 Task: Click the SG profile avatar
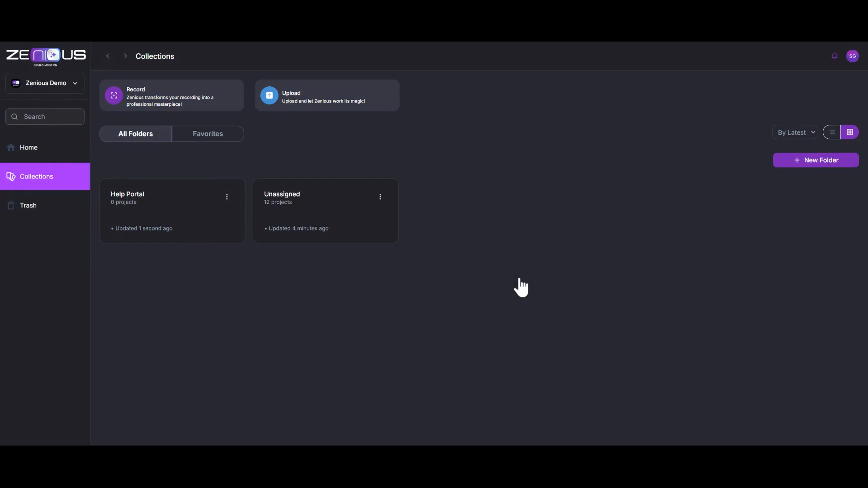point(854,56)
